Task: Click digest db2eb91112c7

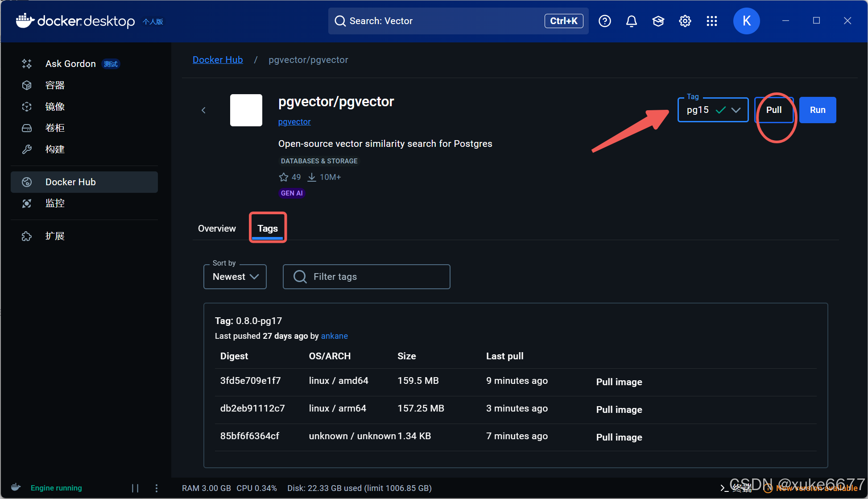Action: pos(252,408)
